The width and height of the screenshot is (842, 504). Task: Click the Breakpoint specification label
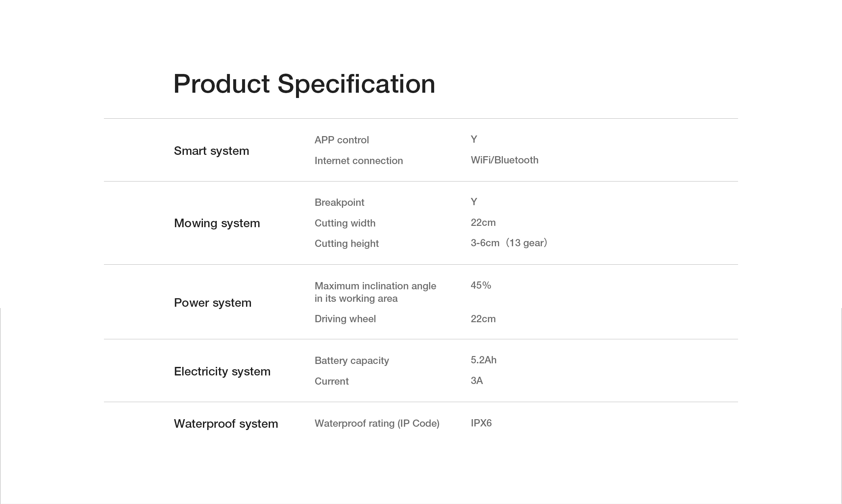coord(339,203)
